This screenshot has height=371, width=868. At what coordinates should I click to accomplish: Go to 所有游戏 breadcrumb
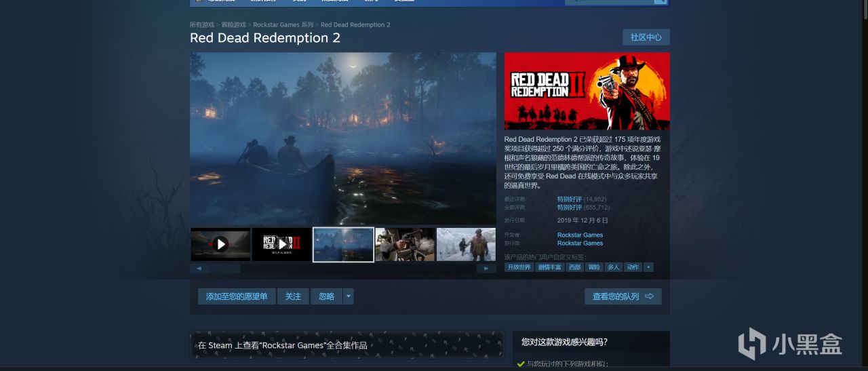202,24
